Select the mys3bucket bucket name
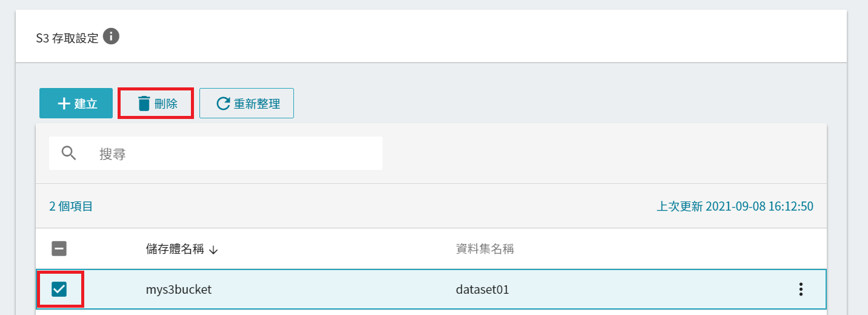This screenshot has width=868, height=315. tap(179, 290)
